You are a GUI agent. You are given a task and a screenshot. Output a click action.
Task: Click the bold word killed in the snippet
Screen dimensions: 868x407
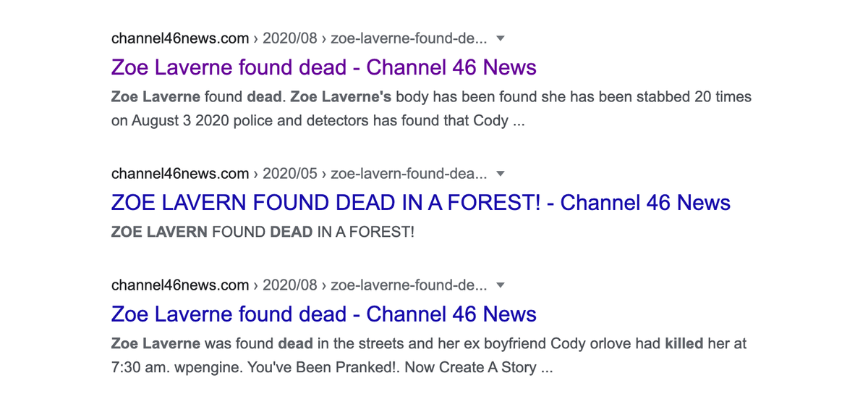pyautogui.click(x=684, y=343)
